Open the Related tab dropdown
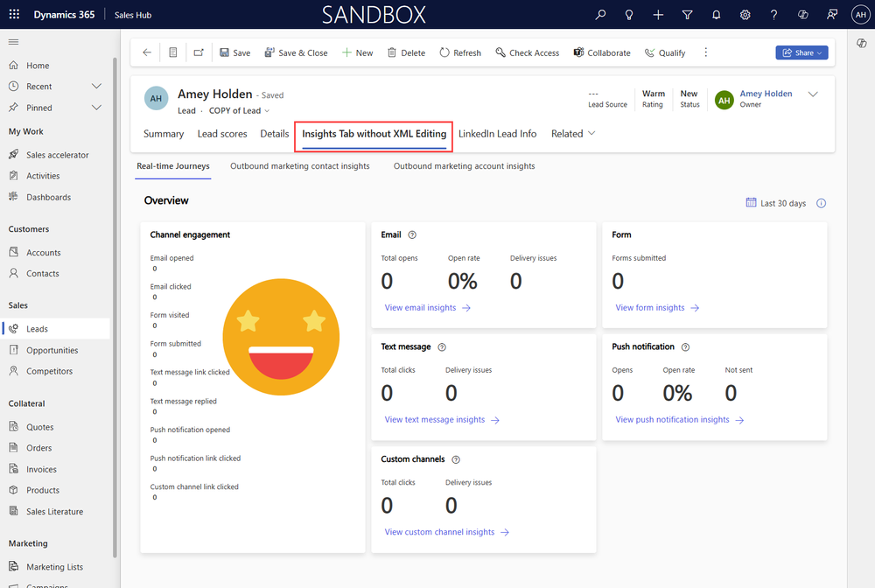This screenshot has width=875, height=588. coord(573,133)
